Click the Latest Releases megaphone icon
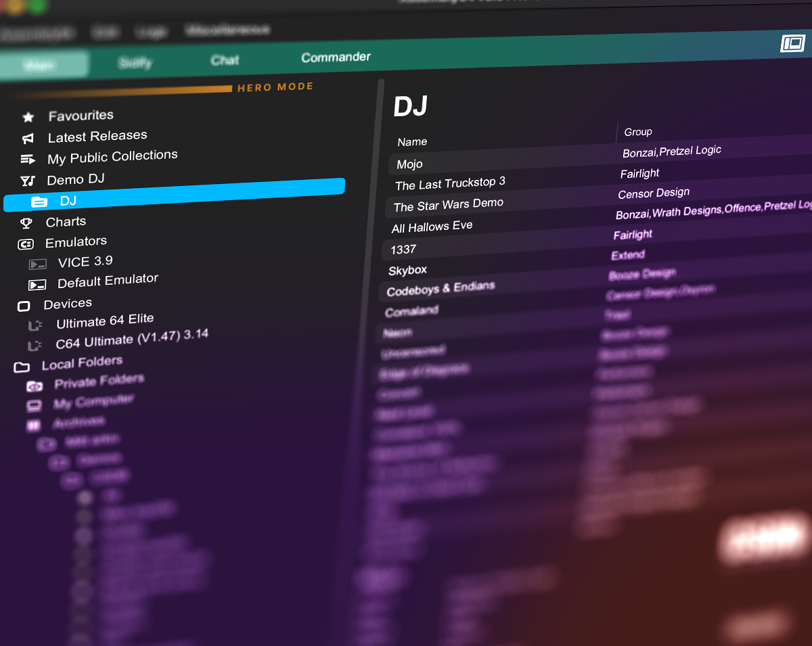This screenshot has width=812, height=646. pyautogui.click(x=28, y=139)
